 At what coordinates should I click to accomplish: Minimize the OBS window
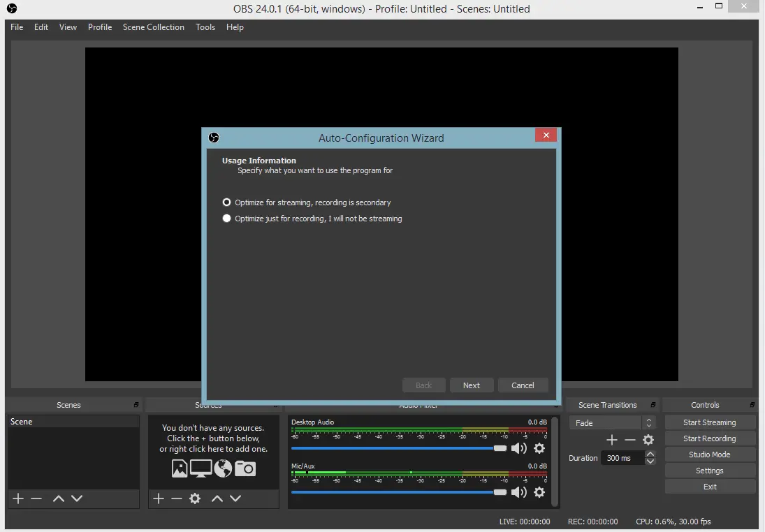(700, 7)
